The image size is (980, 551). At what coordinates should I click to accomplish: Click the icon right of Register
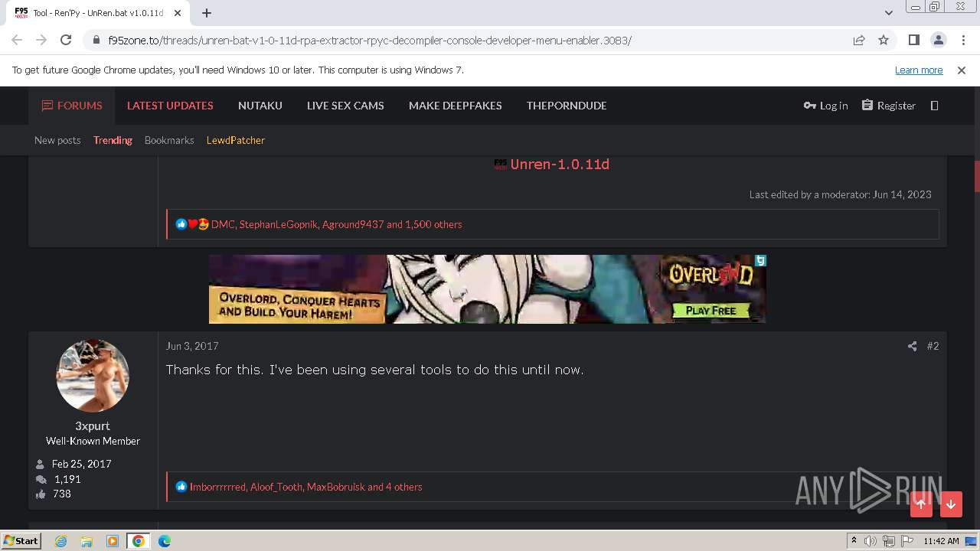click(x=934, y=106)
